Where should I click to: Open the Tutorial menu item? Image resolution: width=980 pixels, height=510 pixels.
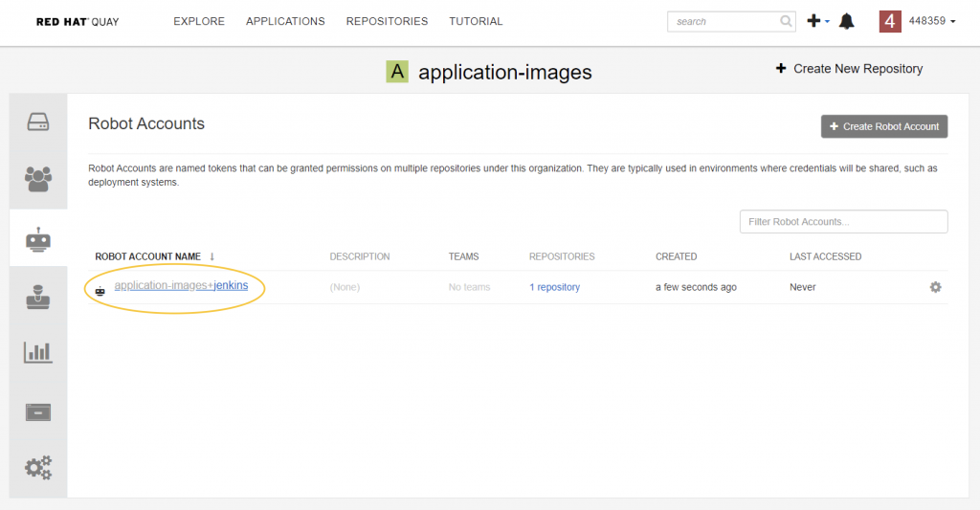click(x=476, y=21)
